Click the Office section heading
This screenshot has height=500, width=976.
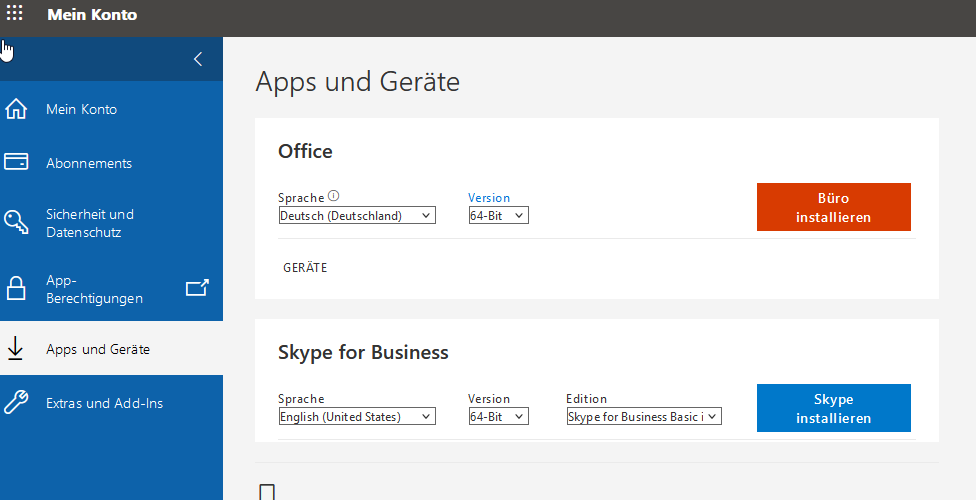point(305,151)
